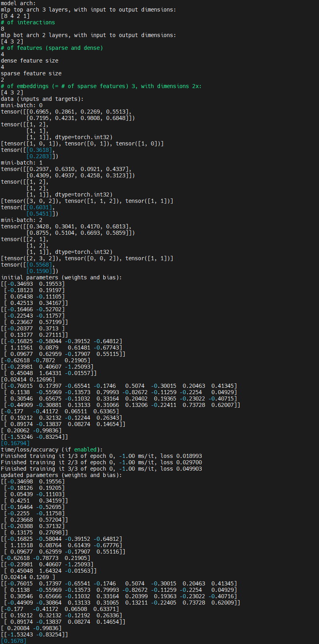The width and height of the screenshot is (319, 644).
Task: Click the "mini-batch: 0" label
Action: click(x=22, y=105)
